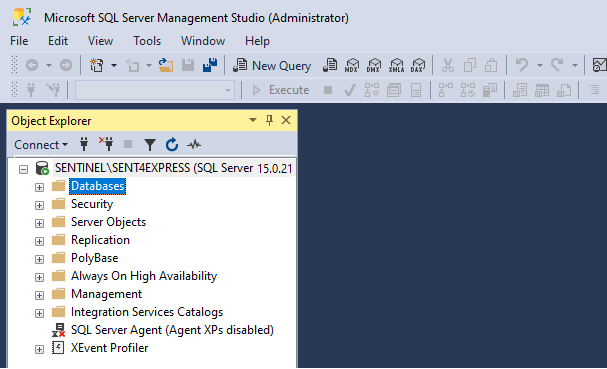Select the Databases tree item
This screenshot has height=369, width=607.
98,186
